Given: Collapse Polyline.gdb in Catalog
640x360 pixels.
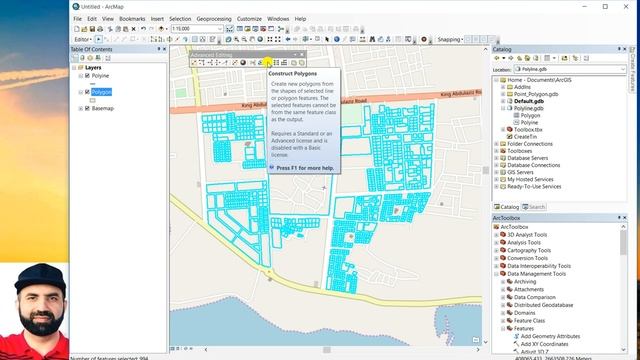Looking at the screenshot, I should pos(503,109).
